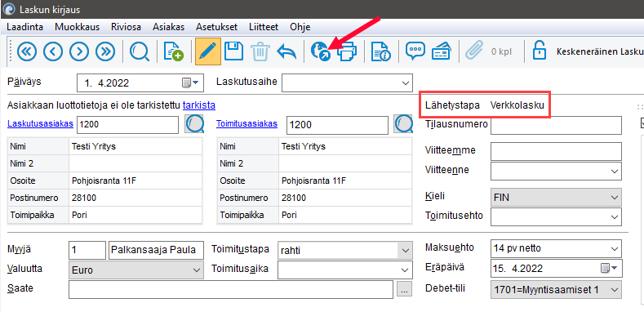Click the Päiväys date 1.4.2022
644x312 pixels.
[107, 83]
